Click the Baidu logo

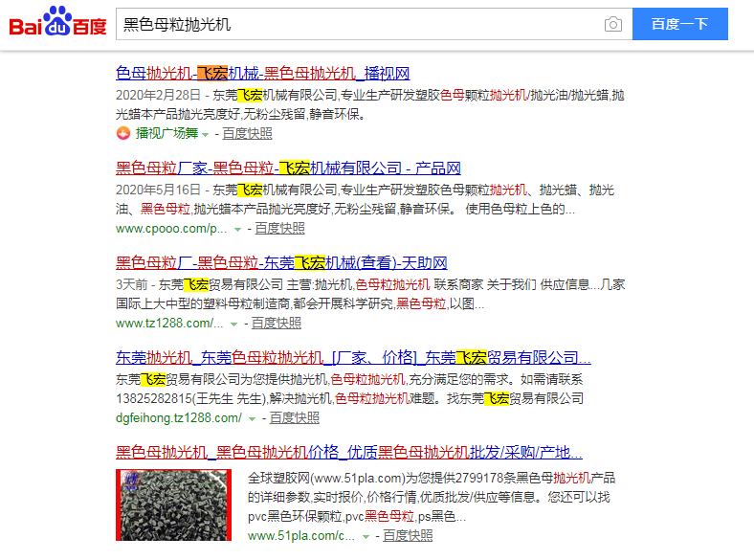coord(57,23)
